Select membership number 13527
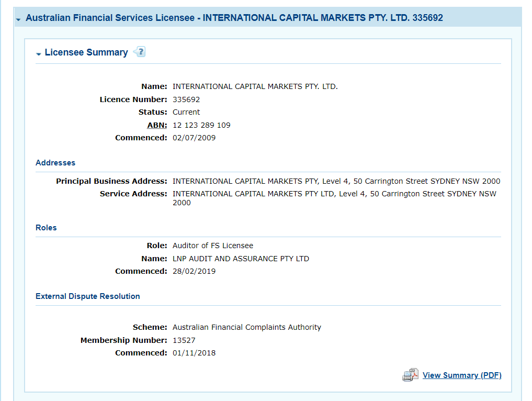Viewport: 532px width, 401px height. [x=184, y=340]
